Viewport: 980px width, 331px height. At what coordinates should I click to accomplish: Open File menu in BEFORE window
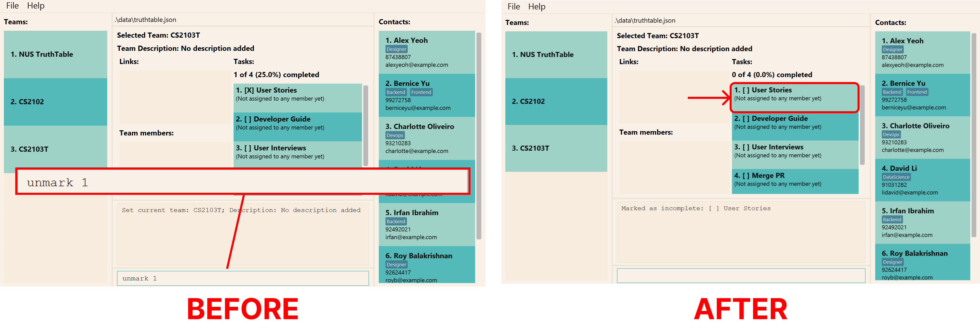pos(12,6)
